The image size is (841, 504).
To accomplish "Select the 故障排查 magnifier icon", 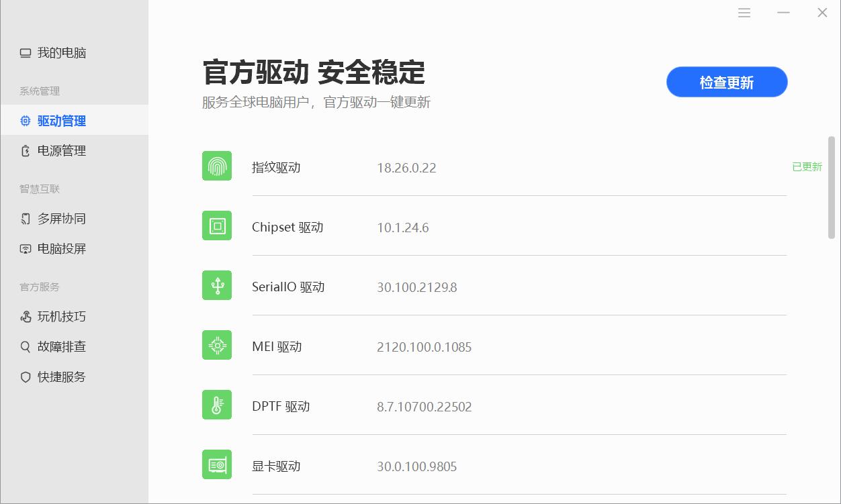I will [x=25, y=346].
